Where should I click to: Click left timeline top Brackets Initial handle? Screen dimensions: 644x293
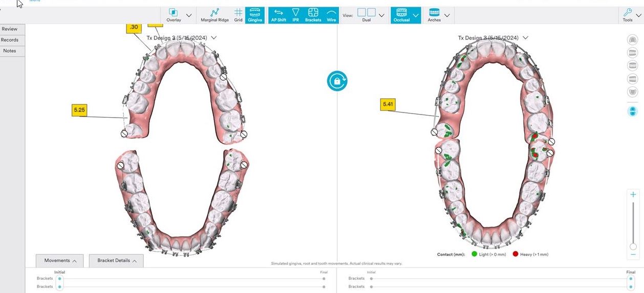coord(60,279)
